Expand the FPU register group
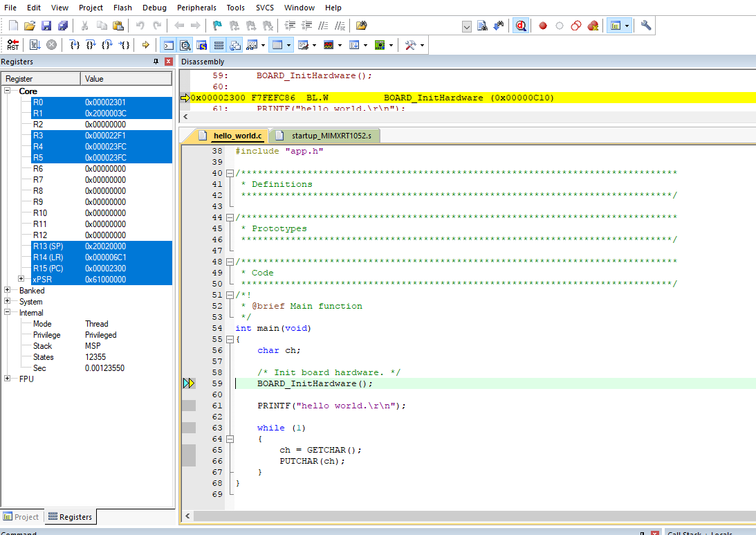Viewport: 756px width, 535px height. [x=8, y=379]
